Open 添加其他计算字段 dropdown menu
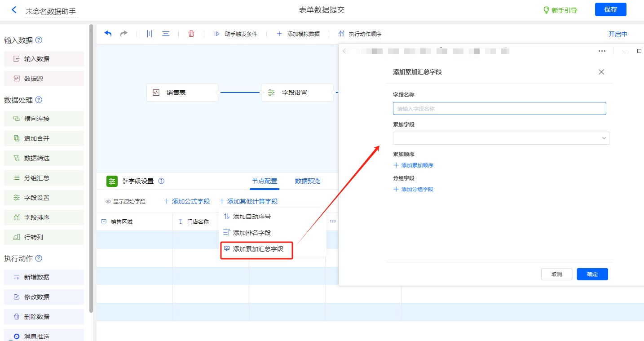 (248, 202)
